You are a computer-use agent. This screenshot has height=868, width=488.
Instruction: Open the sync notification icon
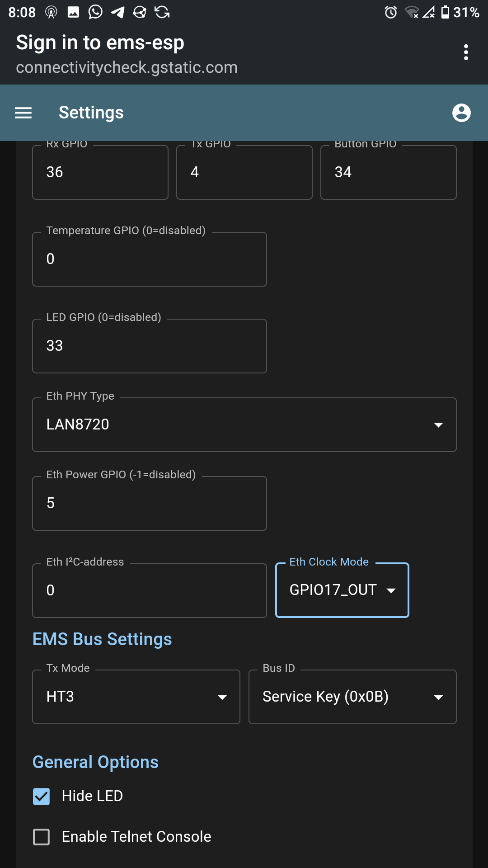pyautogui.click(x=163, y=12)
